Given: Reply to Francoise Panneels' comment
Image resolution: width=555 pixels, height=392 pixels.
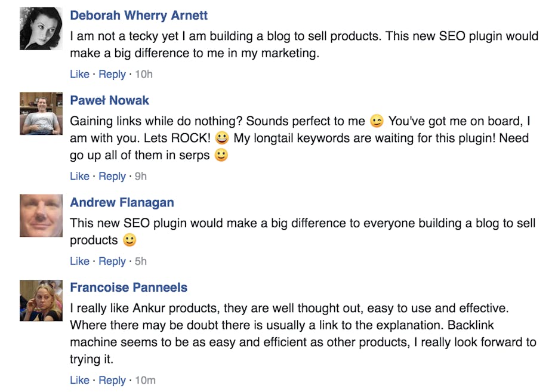Looking at the screenshot, I should click(x=112, y=380).
